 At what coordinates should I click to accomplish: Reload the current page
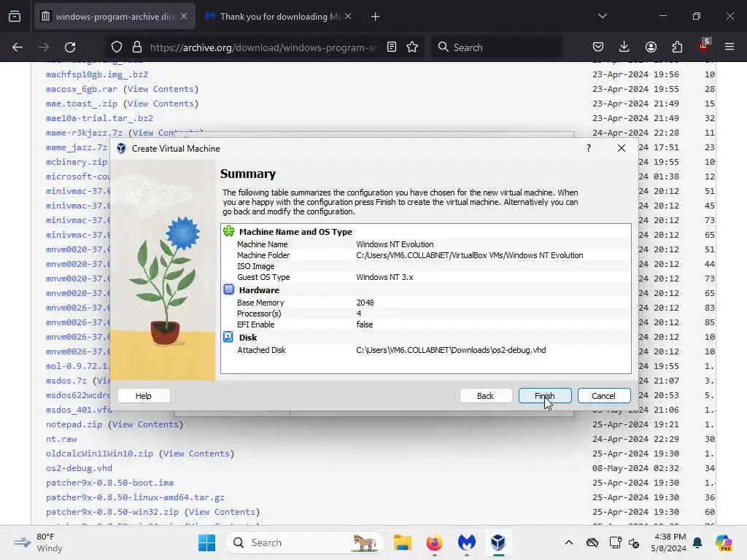[x=70, y=47]
